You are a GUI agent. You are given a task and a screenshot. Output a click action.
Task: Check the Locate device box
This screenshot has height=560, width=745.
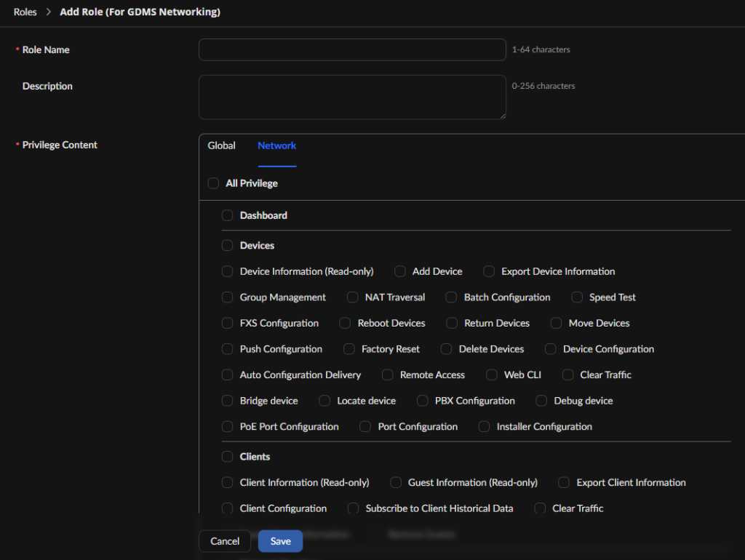point(324,401)
